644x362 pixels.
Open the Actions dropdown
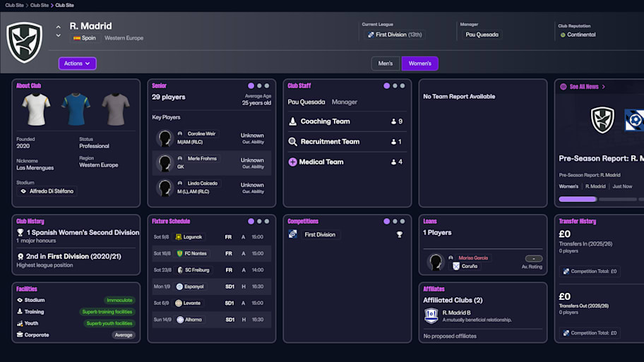[77, 64]
